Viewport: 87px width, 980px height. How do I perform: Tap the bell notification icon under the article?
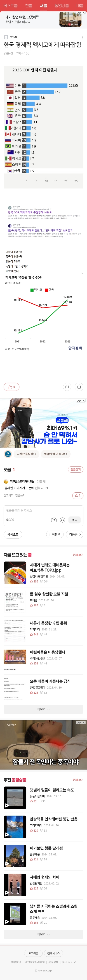[67, 387]
